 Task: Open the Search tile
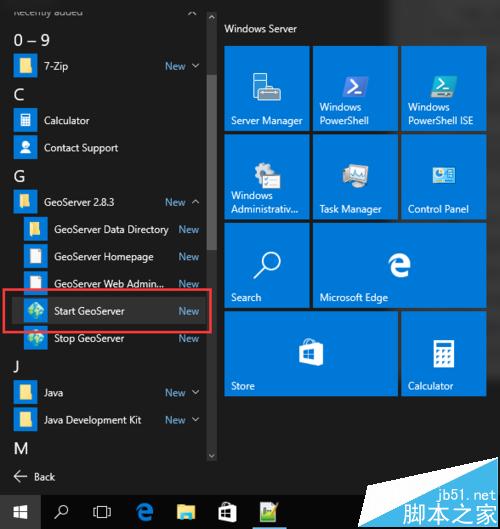(x=267, y=265)
